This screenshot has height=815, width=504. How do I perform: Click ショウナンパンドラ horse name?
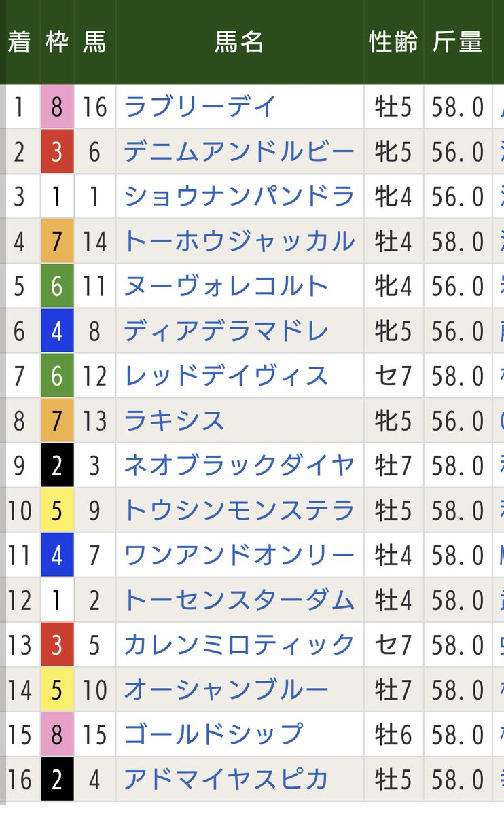click(238, 196)
